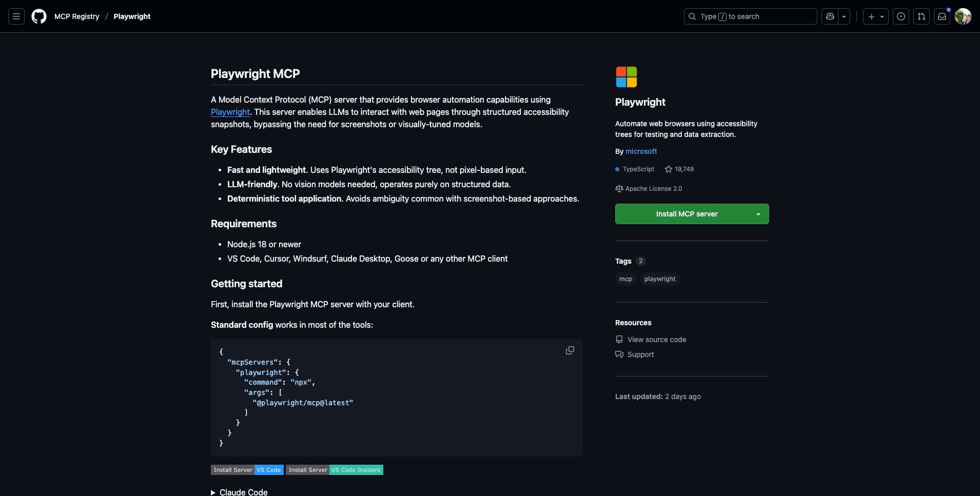Screen dimensions: 980x496
Task: Click the GitHub home logo
Action: coord(39,16)
